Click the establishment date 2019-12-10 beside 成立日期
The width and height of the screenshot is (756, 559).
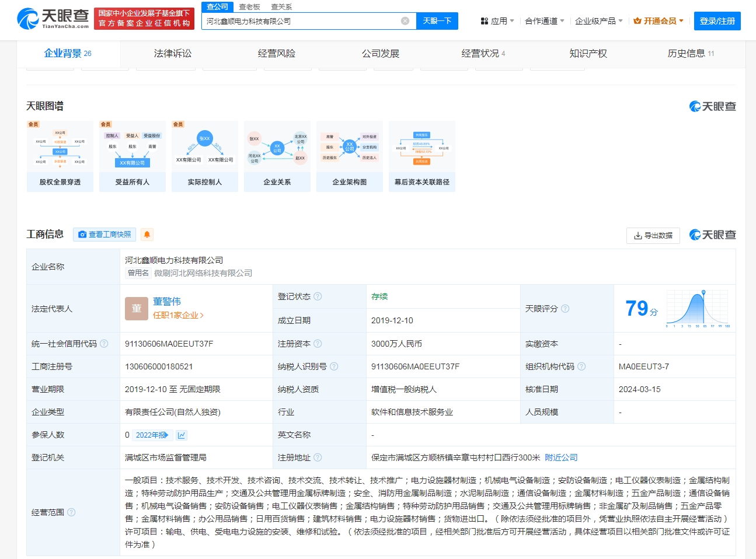click(x=392, y=320)
